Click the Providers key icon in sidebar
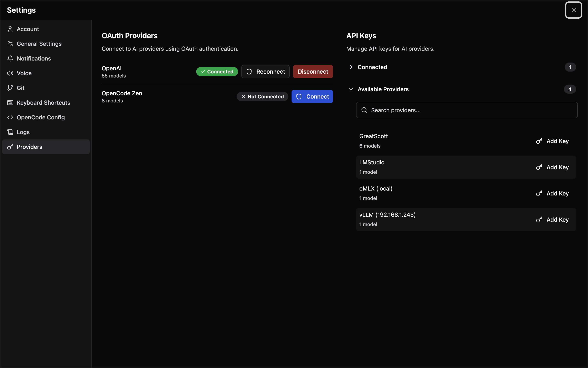588x368 pixels. 10,147
